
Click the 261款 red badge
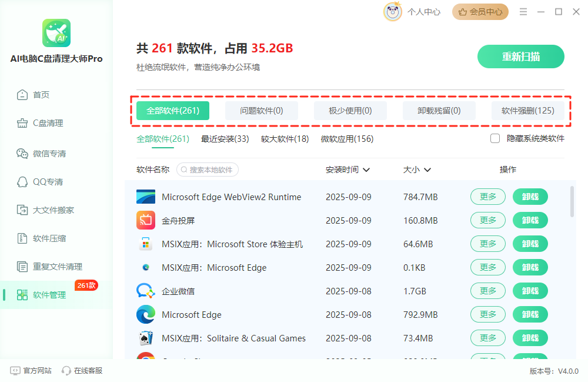click(x=86, y=285)
